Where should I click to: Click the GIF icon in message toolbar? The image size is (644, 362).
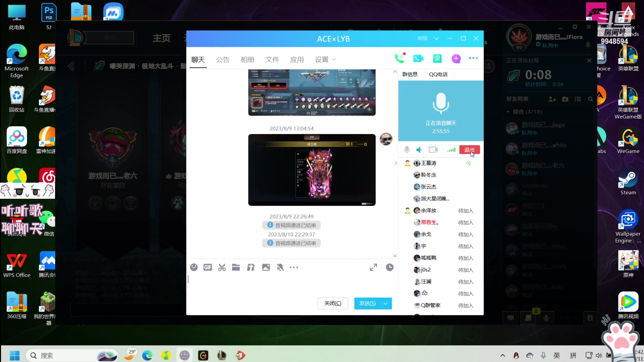[207, 267]
